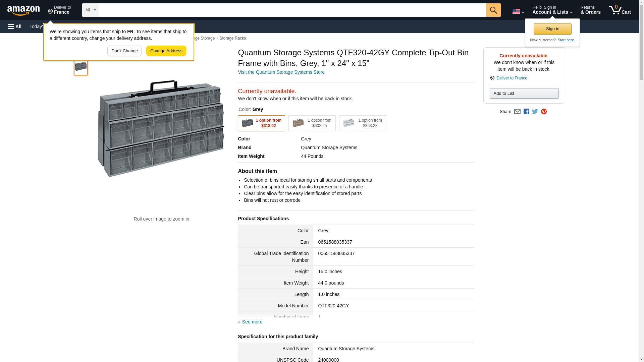Click the search magnifier button
644x362 pixels.
pos(493,10)
